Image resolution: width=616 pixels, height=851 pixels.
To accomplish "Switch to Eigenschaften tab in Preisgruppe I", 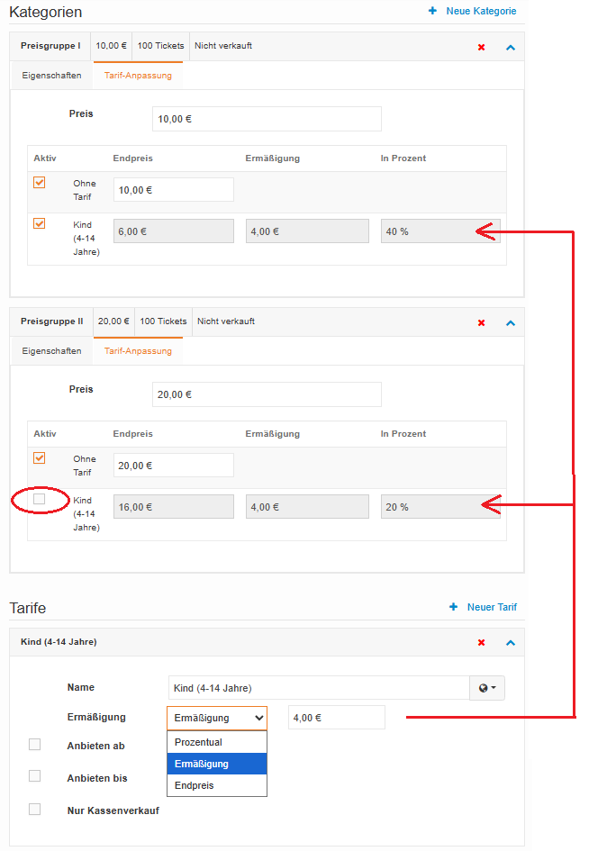I will coord(51,76).
